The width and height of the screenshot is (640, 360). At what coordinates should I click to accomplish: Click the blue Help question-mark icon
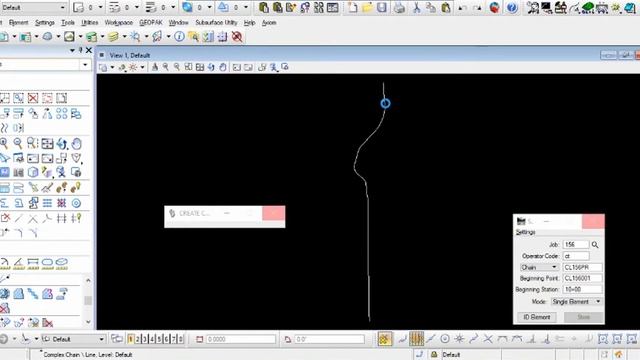click(x=512, y=7)
